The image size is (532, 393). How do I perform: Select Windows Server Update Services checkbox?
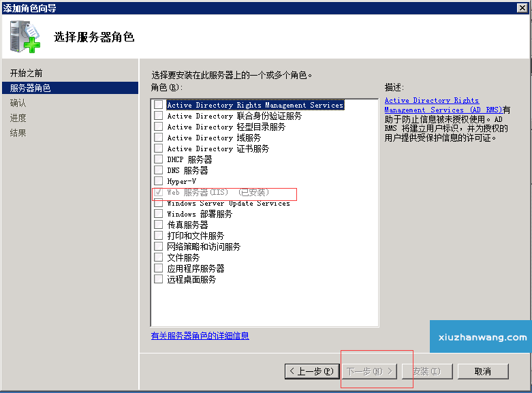[159, 203]
